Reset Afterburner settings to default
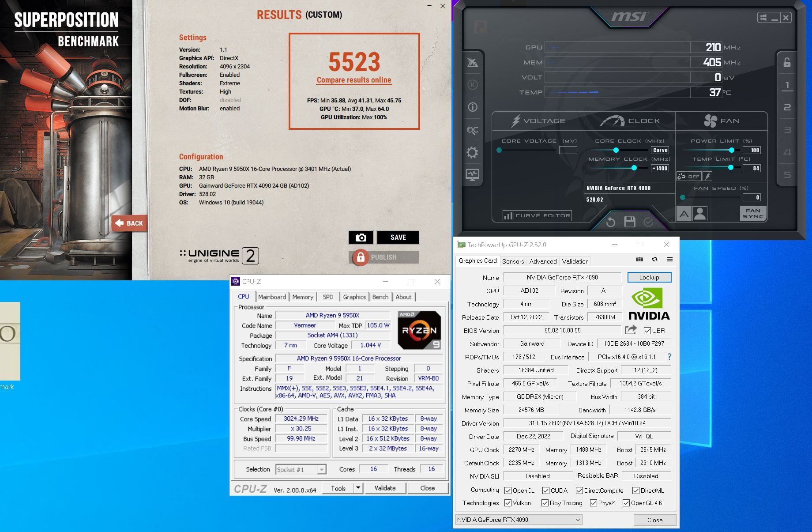Screen dimensions: 812x532 pyautogui.click(x=611, y=222)
